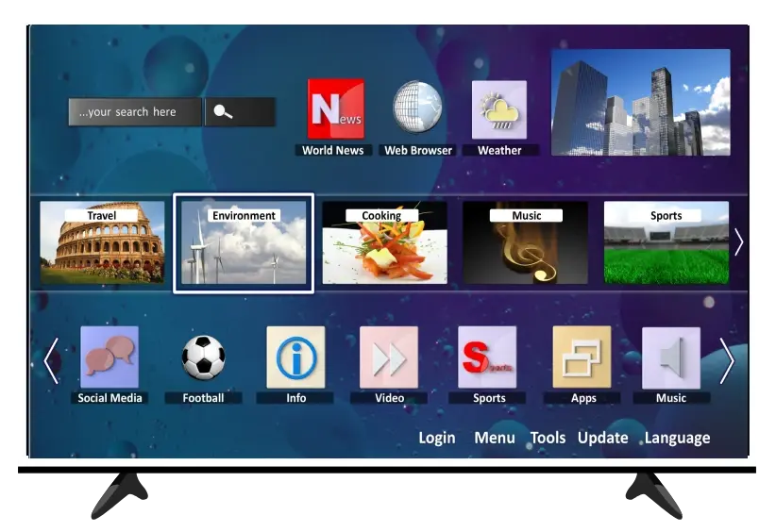Open the red Sports app icon
This screenshot has height=532, width=776.
pos(487,357)
